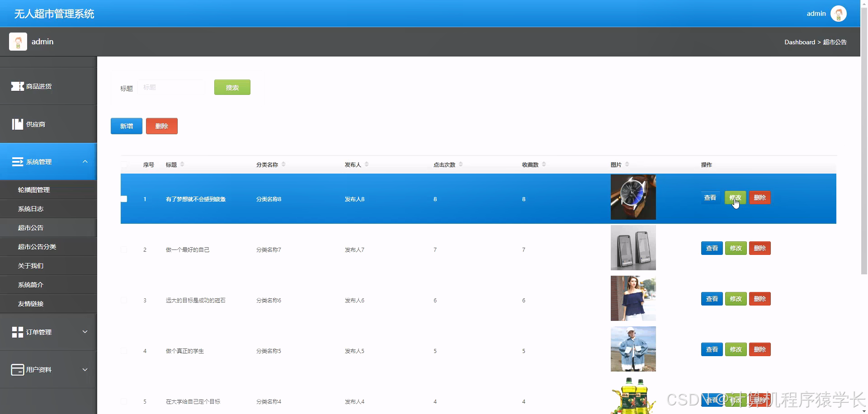The height and width of the screenshot is (414, 868).
Task: Open 系统简介 submenu item
Action: [x=48, y=285]
